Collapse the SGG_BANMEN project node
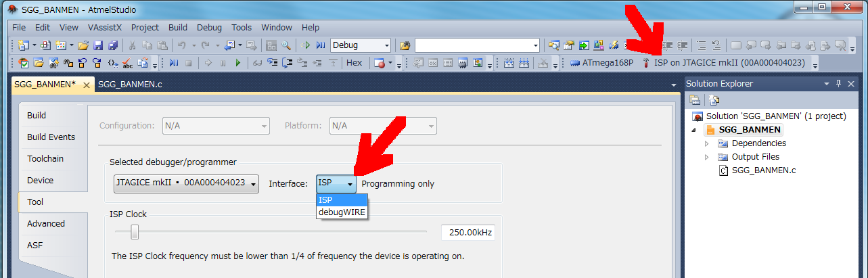Image resolution: width=868 pixels, height=278 pixels. tap(693, 130)
